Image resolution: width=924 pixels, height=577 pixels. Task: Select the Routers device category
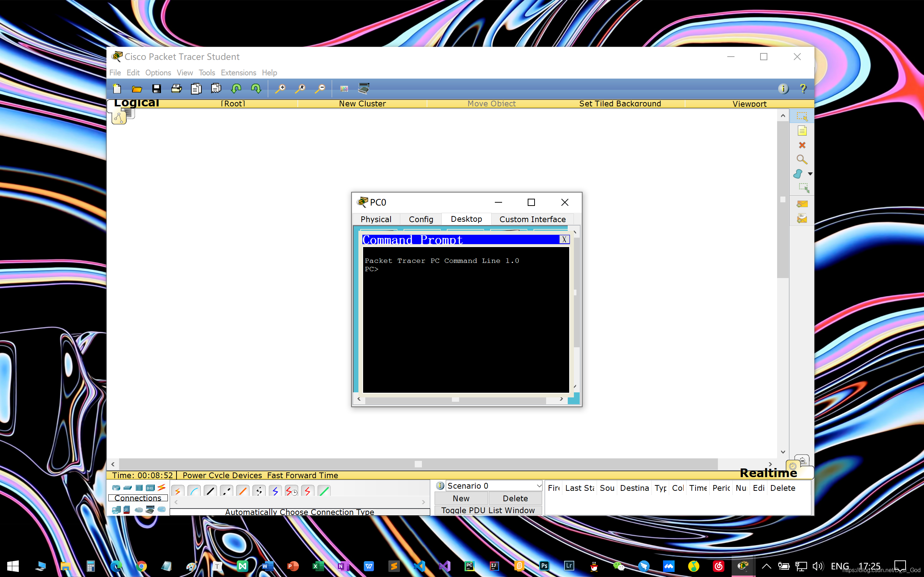click(116, 488)
